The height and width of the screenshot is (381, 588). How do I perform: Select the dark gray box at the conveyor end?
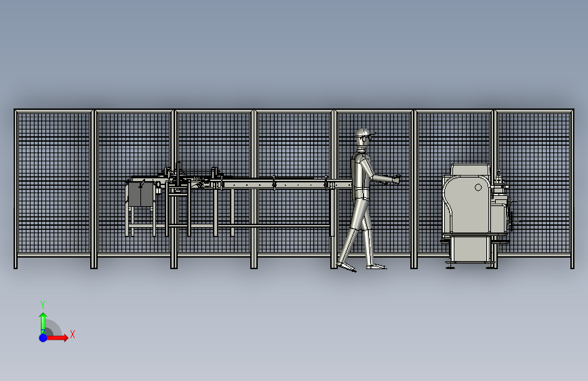pos(141,194)
